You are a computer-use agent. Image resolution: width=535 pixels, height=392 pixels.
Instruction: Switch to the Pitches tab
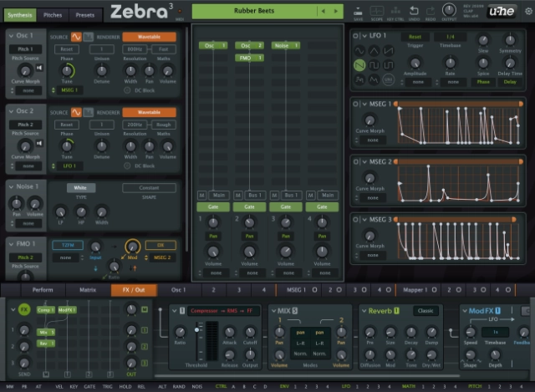coord(53,15)
